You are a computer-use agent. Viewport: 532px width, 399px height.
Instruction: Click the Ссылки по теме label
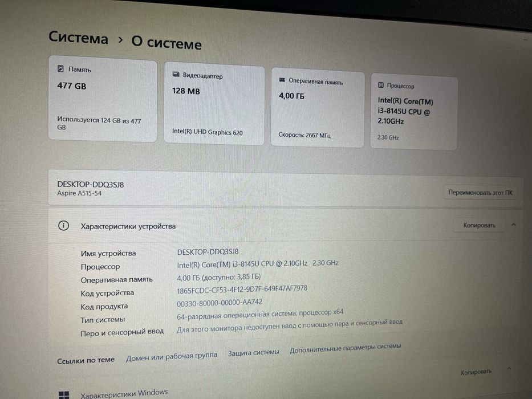[86, 360]
